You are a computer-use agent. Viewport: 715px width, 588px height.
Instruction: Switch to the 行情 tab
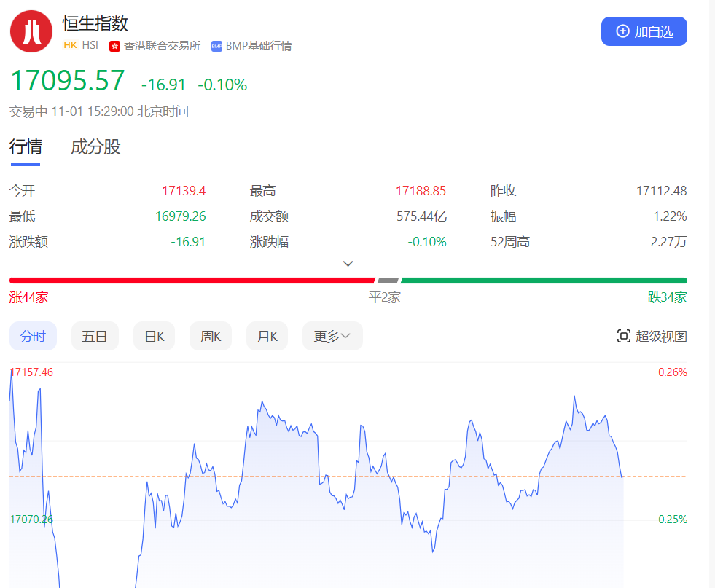point(26,147)
